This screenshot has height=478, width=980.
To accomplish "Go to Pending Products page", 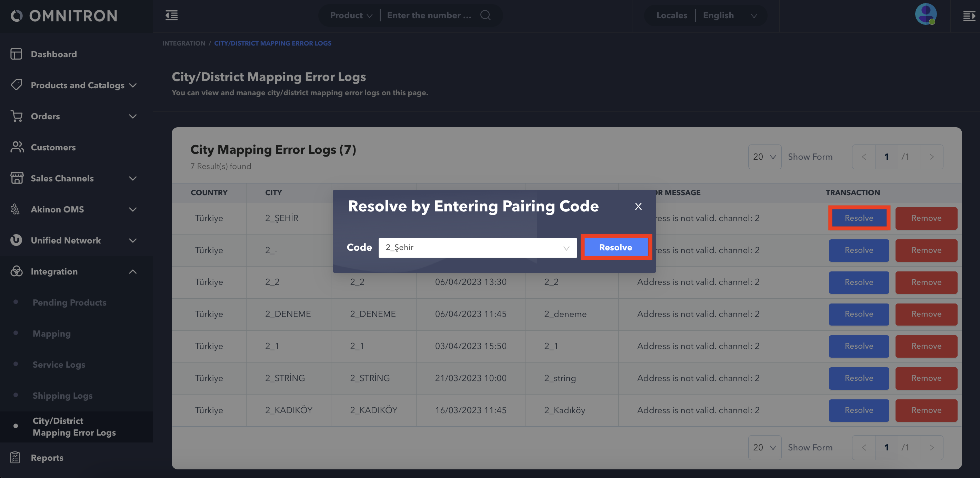I will (x=69, y=302).
